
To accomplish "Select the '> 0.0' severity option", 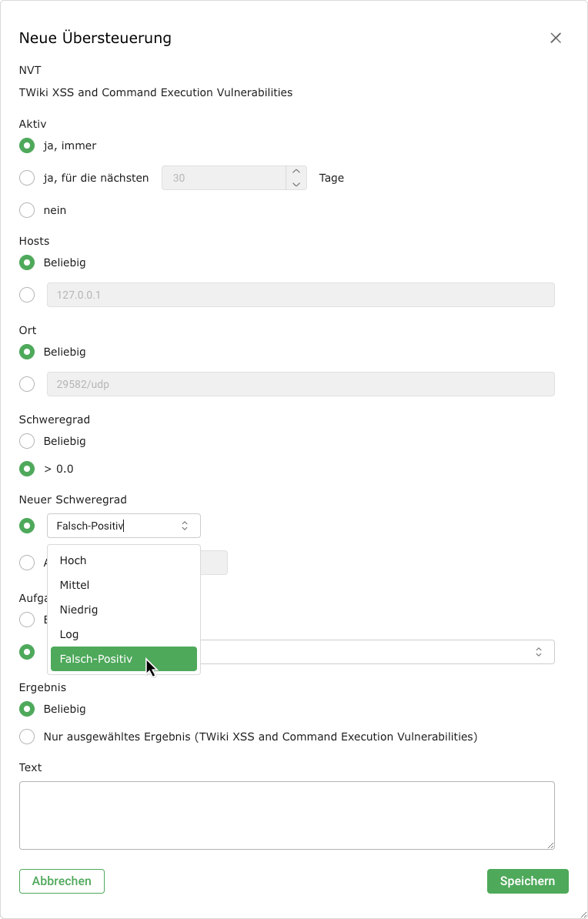I will tap(27, 469).
